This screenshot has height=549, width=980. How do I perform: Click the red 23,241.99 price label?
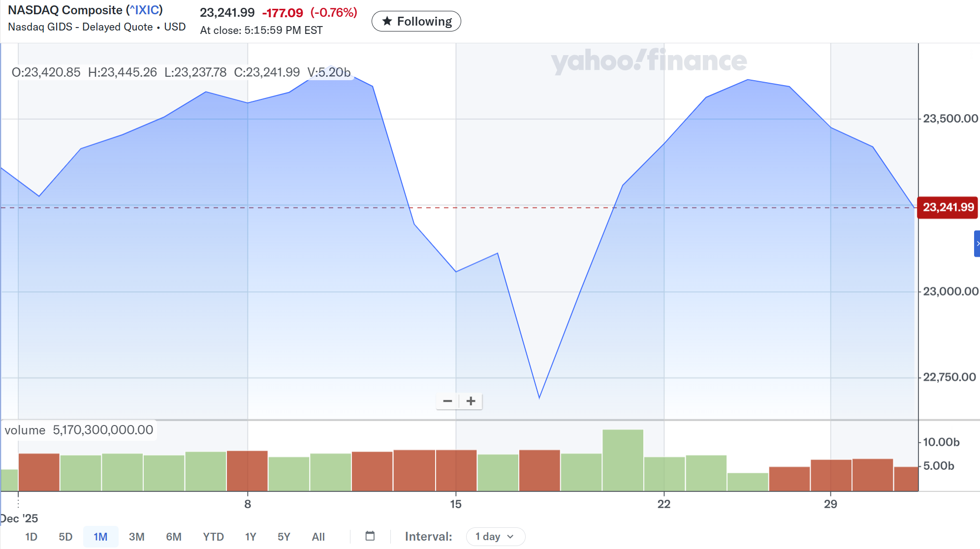click(948, 208)
